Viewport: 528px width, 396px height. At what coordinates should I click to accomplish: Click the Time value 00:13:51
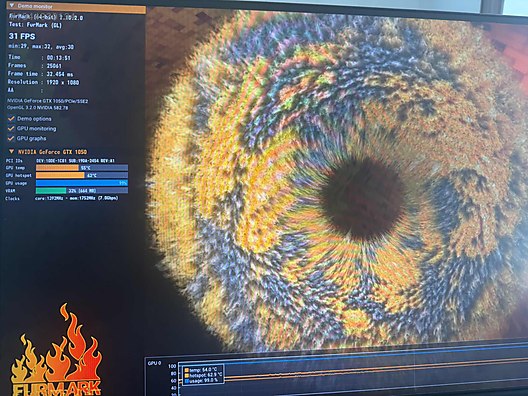point(59,58)
